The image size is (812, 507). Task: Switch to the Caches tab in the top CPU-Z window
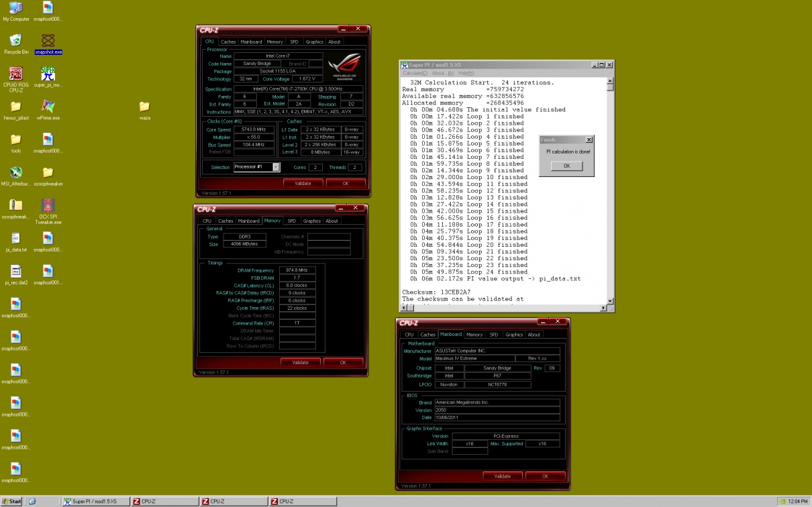coord(228,42)
